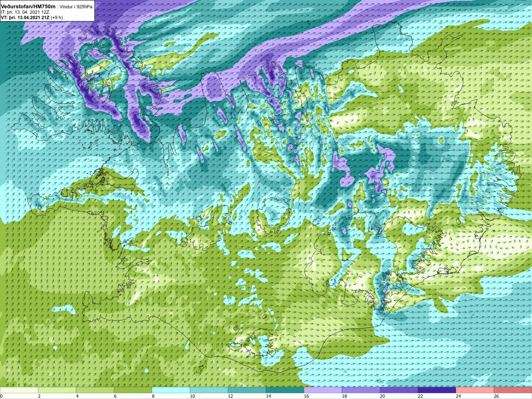Image resolution: width=532 pixels, height=399 pixels.
Task: Click the legend value 16
Action: pos(306,396)
